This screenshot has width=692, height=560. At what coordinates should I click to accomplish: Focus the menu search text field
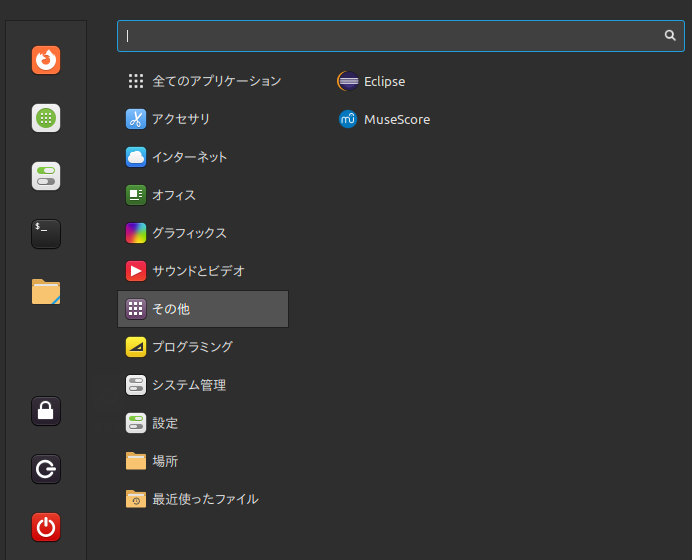coord(401,36)
